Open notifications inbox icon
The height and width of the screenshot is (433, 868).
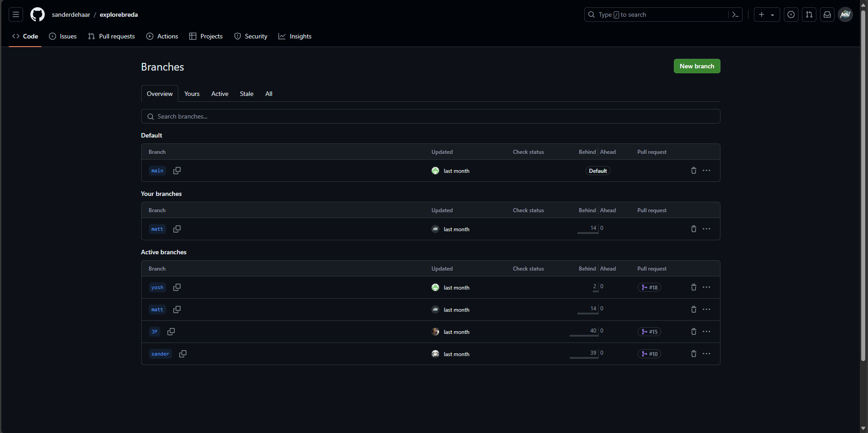click(x=827, y=14)
